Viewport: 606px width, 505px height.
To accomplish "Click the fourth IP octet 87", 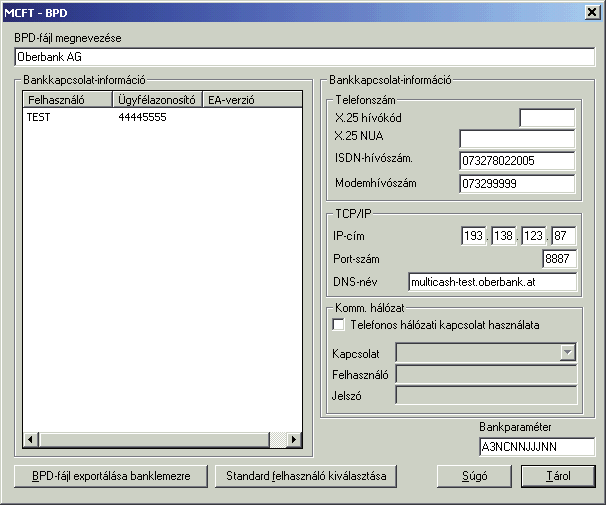I will 563,236.
